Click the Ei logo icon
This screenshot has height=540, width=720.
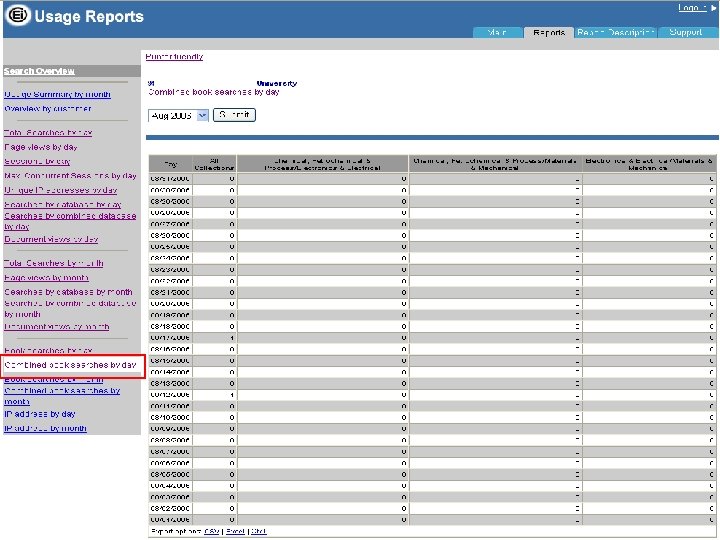click(x=18, y=15)
